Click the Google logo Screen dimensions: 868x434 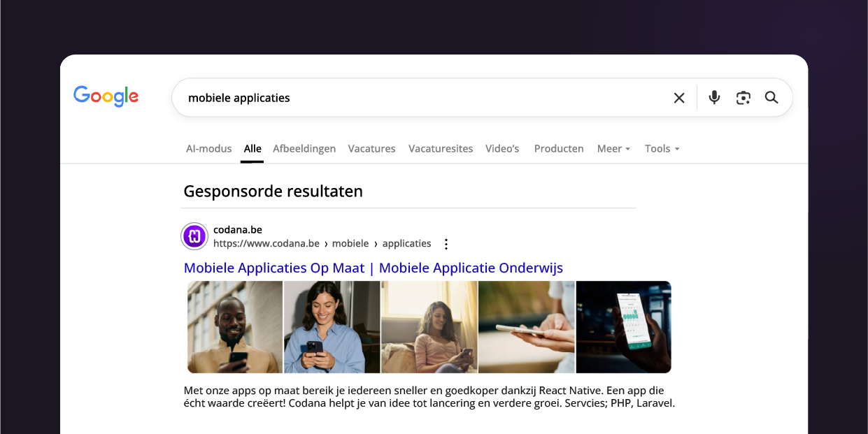(106, 96)
